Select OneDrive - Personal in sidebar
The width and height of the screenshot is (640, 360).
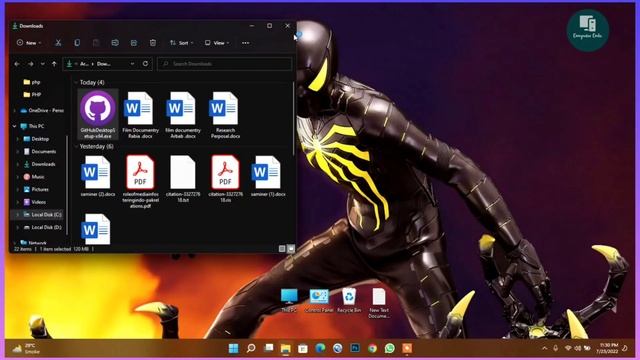point(42,111)
